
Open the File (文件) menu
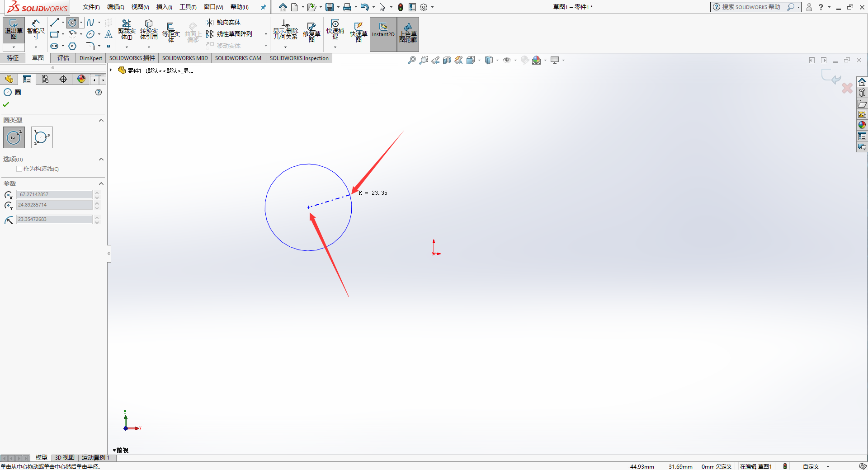point(91,7)
